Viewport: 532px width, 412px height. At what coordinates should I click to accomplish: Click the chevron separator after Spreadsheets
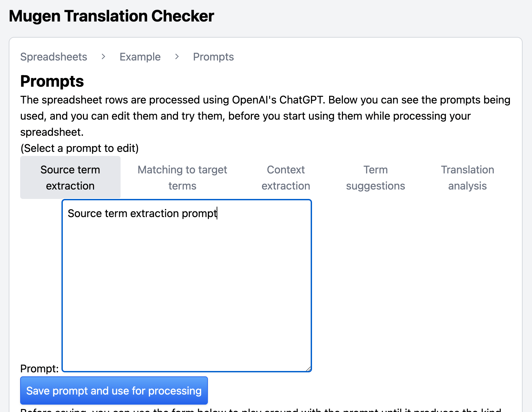(103, 57)
